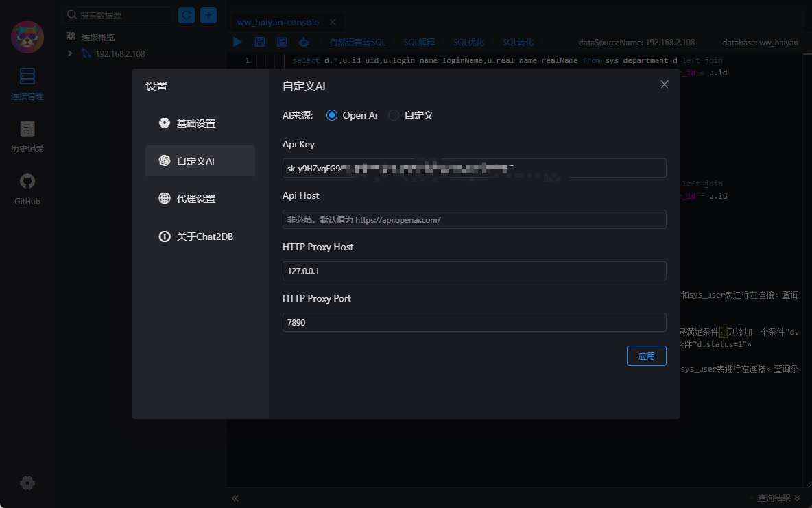Viewport: 812px width, 508px height.
Task: Click the format SQL icon in toolbar
Action: (x=282, y=42)
